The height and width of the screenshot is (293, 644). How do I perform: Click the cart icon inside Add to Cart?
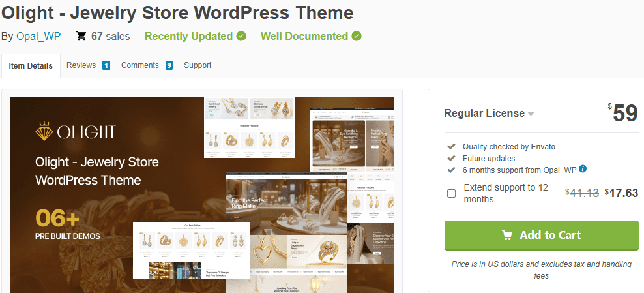(x=507, y=235)
